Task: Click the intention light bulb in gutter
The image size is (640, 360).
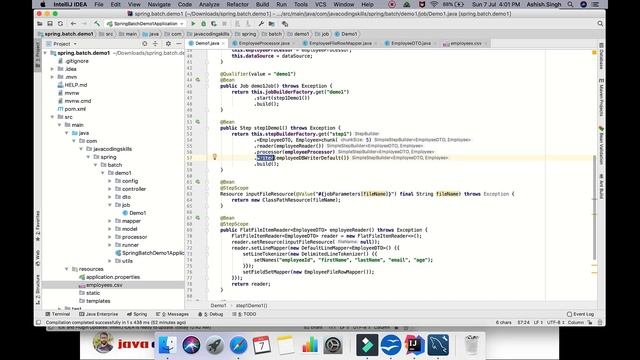Action: click(215, 157)
